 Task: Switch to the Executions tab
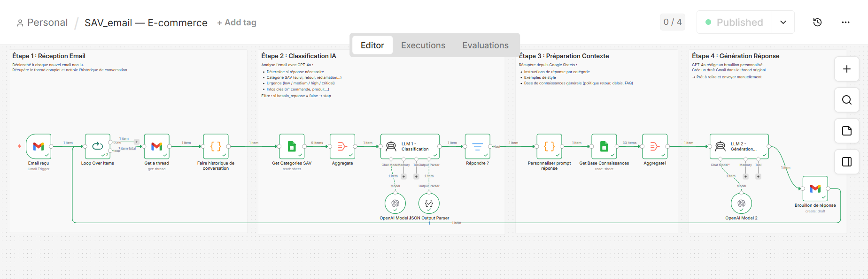[423, 45]
